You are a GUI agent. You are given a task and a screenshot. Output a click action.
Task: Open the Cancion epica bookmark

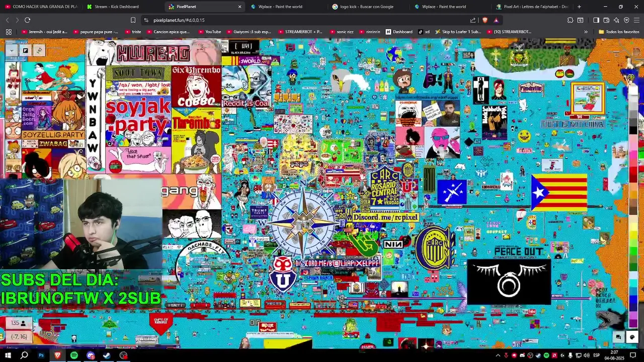click(x=168, y=32)
